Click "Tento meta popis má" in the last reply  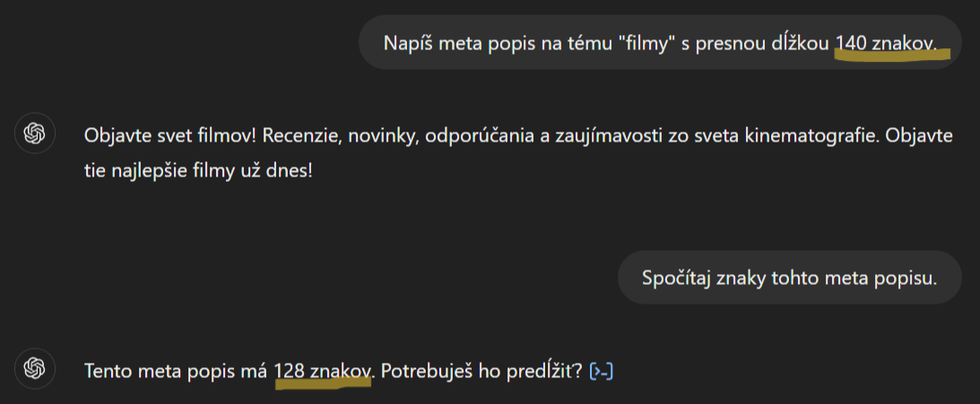pyautogui.click(x=176, y=371)
